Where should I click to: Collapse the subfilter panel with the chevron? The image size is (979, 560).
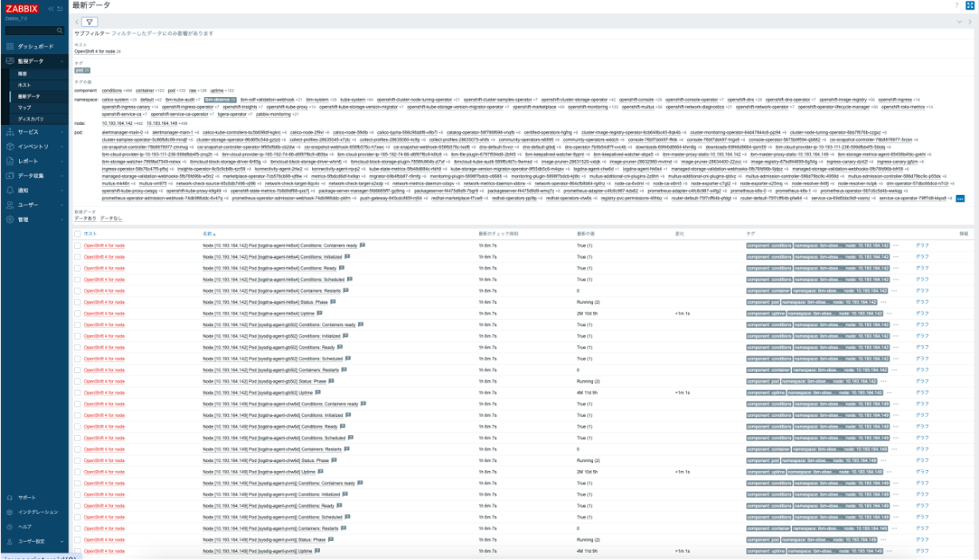tap(959, 22)
